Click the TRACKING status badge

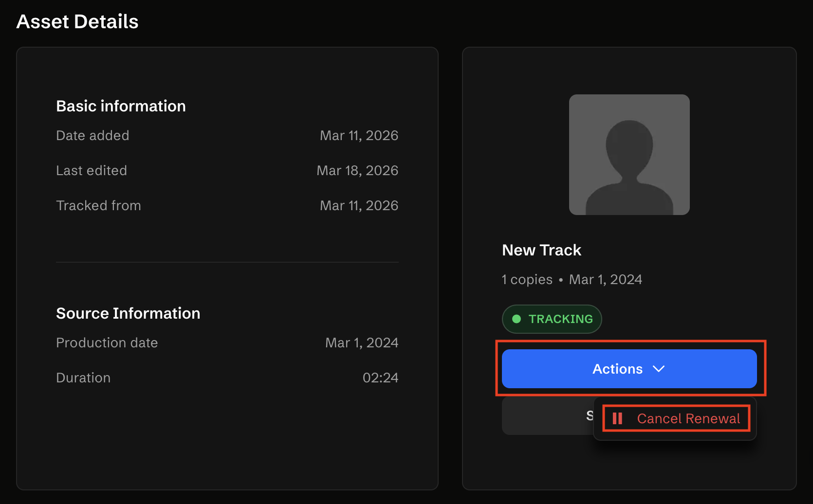click(552, 319)
